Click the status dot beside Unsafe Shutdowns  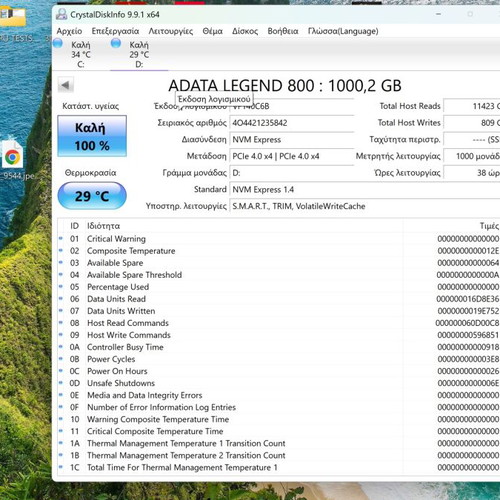(x=61, y=383)
